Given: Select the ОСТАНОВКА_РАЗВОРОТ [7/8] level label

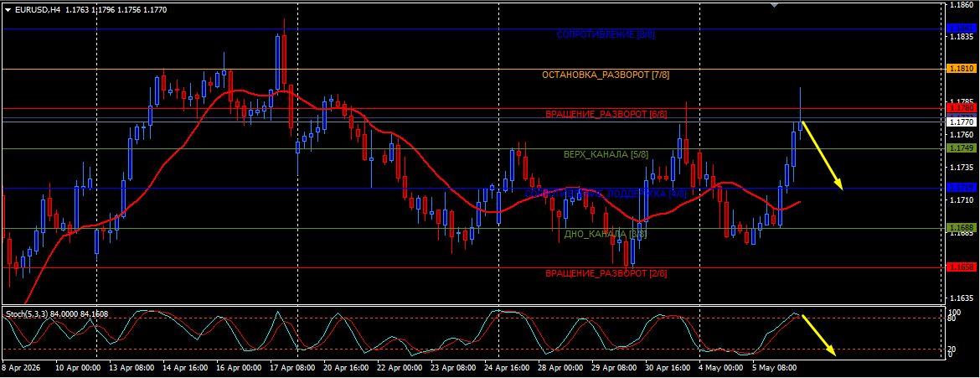Looking at the screenshot, I should click(606, 75).
